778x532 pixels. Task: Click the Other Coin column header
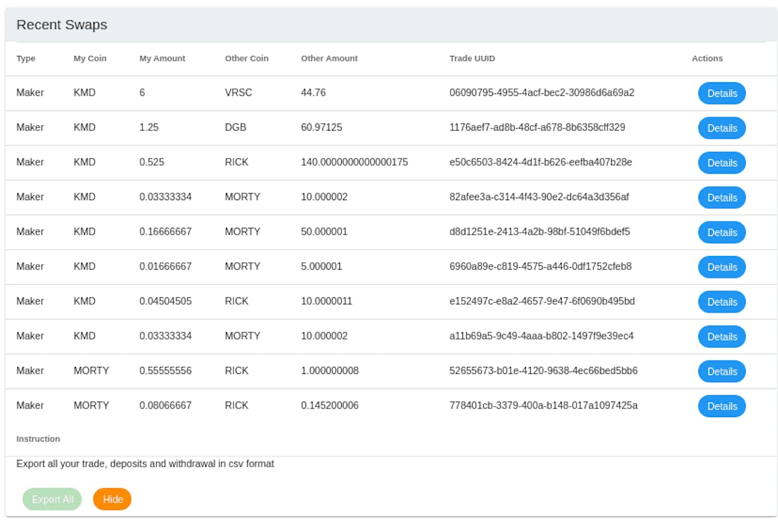point(247,58)
